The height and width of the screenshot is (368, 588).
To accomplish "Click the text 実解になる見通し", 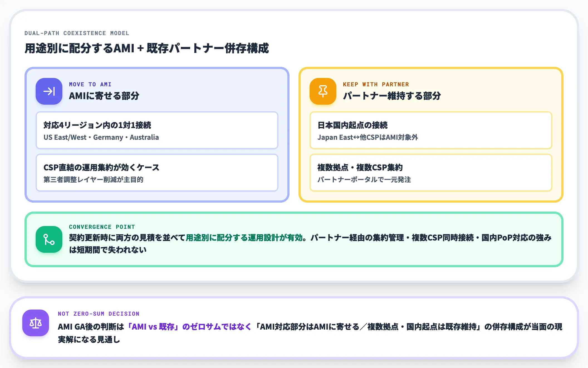I will click(x=89, y=340).
